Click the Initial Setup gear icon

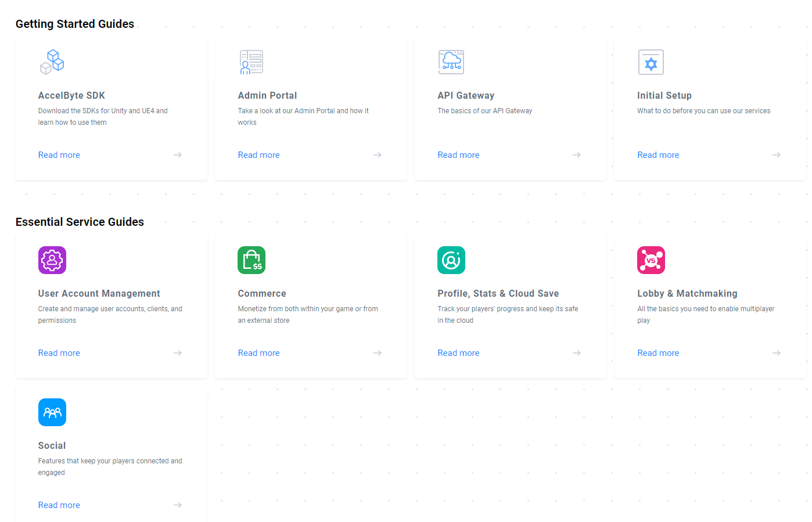[x=651, y=62]
